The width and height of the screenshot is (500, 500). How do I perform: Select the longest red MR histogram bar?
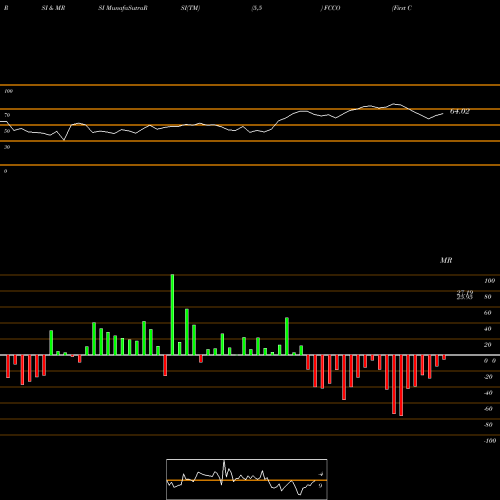pyautogui.click(x=401, y=385)
